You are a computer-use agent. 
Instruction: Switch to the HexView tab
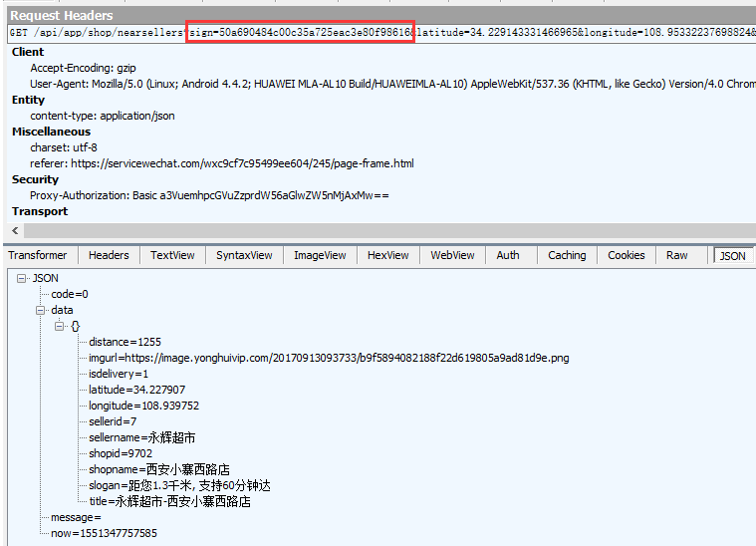[388, 255]
